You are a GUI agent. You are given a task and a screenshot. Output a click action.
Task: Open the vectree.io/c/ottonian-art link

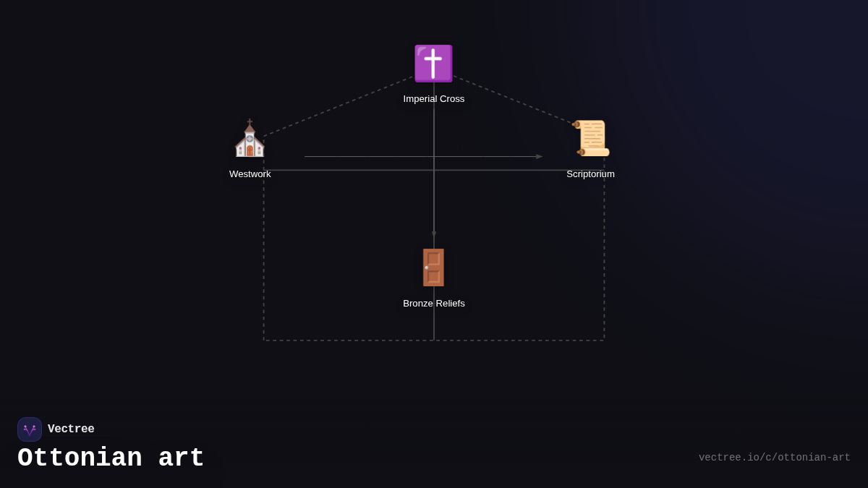774,458
